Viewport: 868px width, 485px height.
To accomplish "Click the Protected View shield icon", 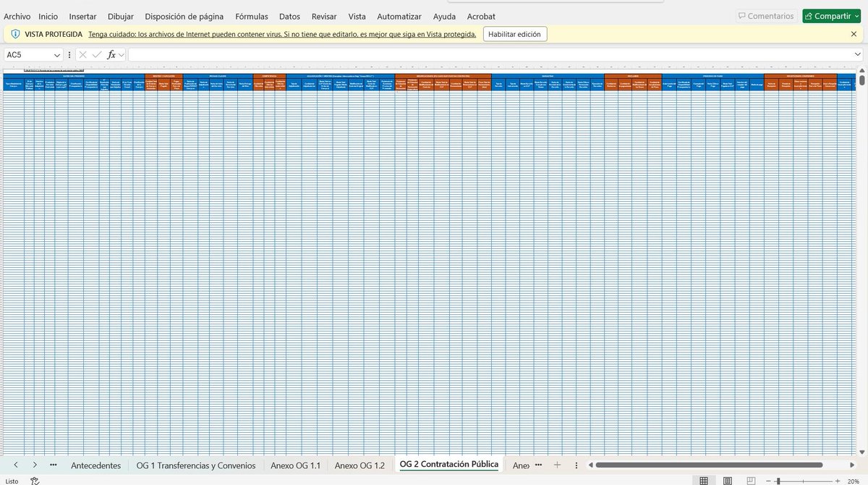I will click(15, 34).
